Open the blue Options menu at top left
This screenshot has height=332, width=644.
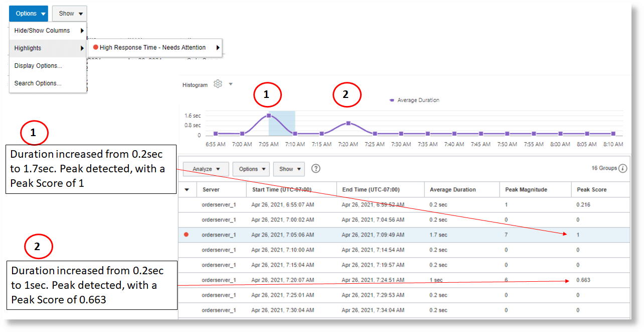28,13
